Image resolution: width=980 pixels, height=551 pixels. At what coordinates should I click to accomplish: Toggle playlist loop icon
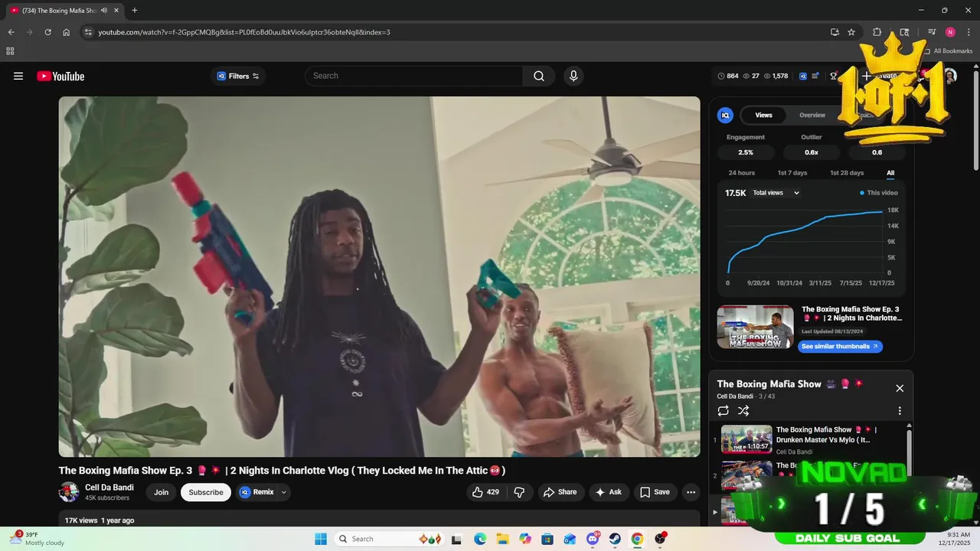pos(724,411)
